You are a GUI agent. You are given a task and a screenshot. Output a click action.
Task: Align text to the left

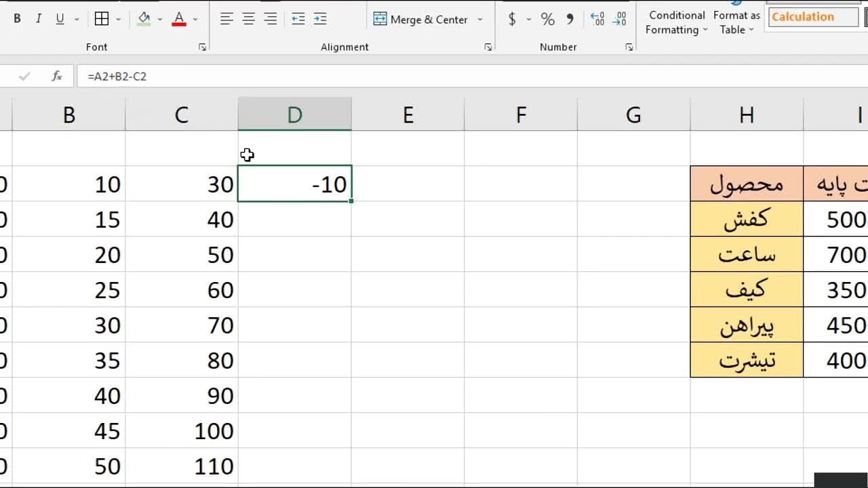[x=226, y=19]
